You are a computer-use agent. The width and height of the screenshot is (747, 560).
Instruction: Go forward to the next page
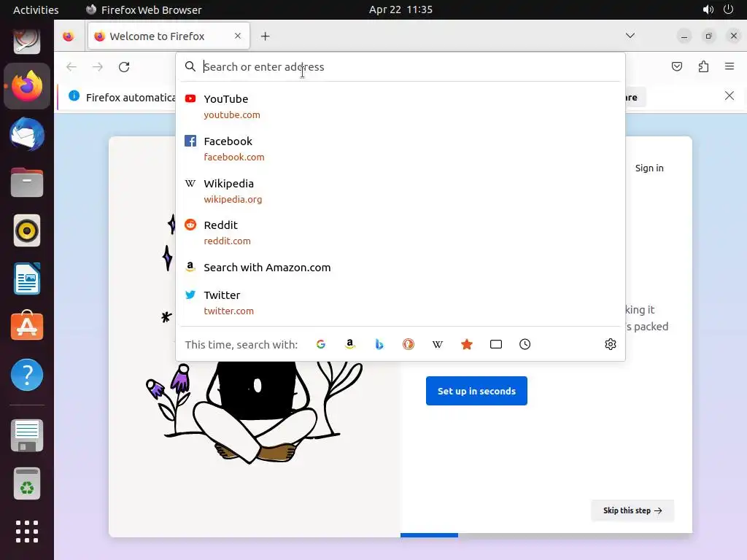point(98,66)
